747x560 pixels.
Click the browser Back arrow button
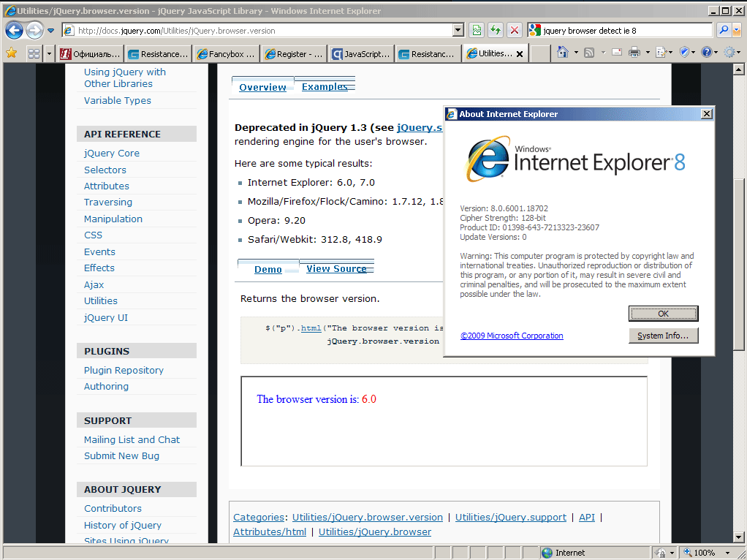point(14,30)
